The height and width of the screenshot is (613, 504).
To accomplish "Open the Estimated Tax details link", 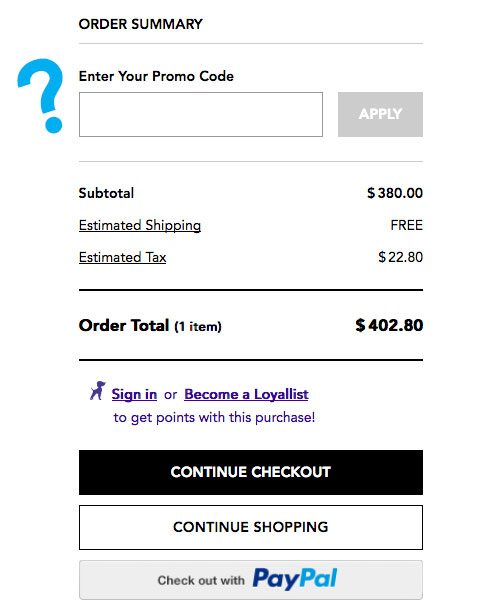I will click(123, 258).
